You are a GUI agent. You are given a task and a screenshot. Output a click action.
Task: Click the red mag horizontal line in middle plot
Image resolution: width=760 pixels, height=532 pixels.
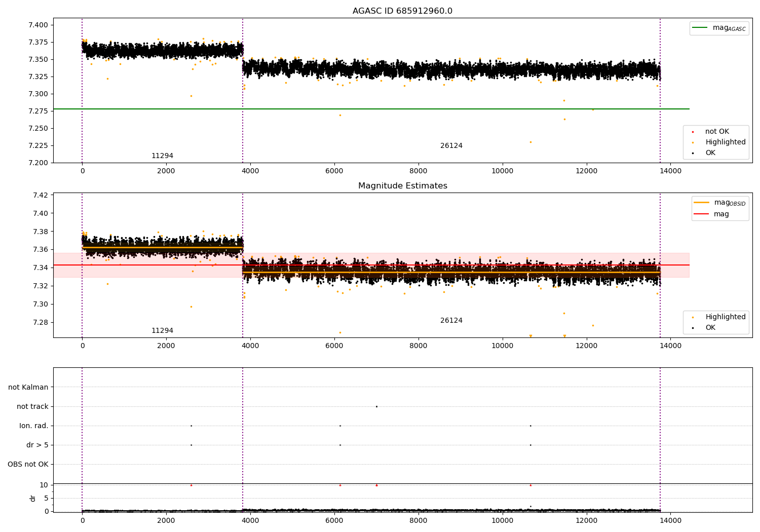pyautogui.click(x=371, y=265)
